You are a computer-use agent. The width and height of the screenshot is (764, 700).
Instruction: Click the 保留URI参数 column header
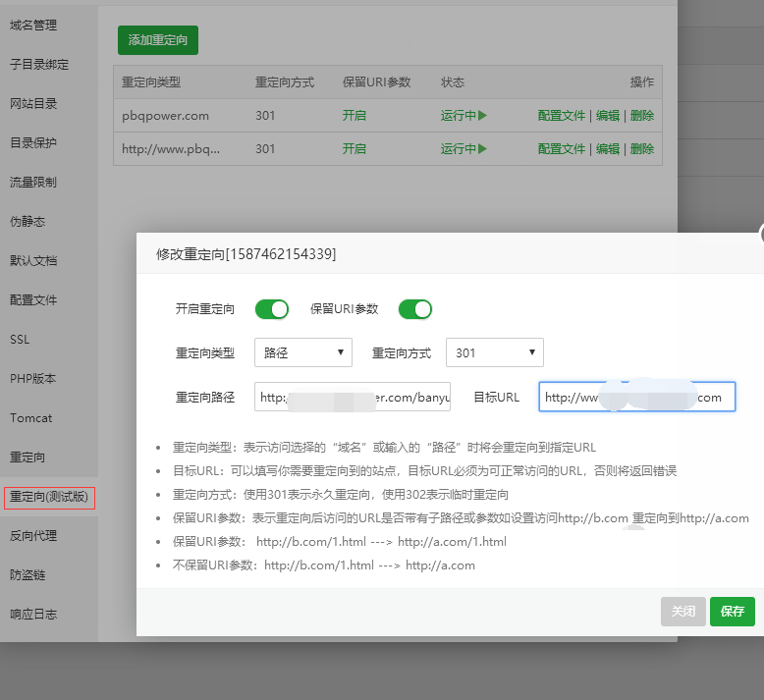[x=377, y=82]
